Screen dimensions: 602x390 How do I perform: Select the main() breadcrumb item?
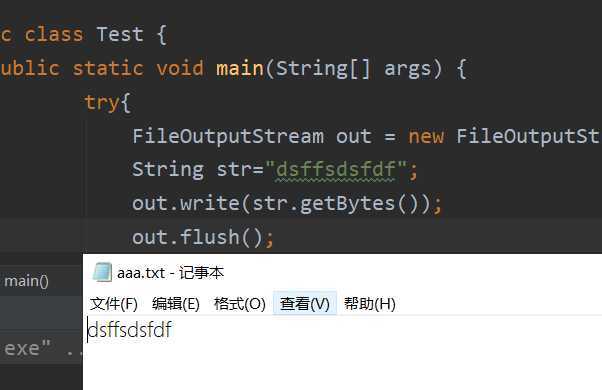[x=26, y=281]
